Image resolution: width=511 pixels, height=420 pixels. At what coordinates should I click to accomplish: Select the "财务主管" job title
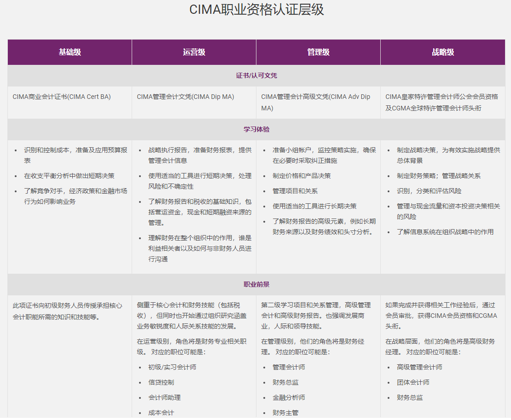pyautogui.click(x=285, y=413)
